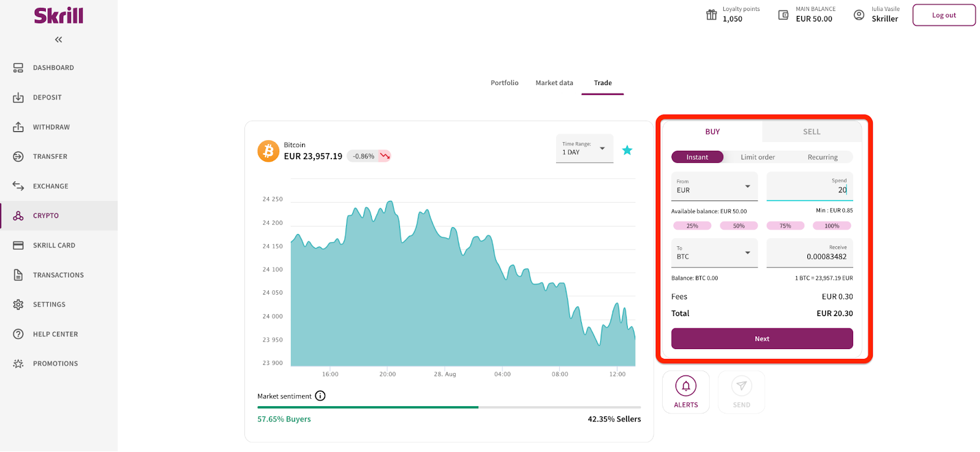Screen dimensions: 980x452
Task: Select 100% of available balance
Action: tap(832, 226)
